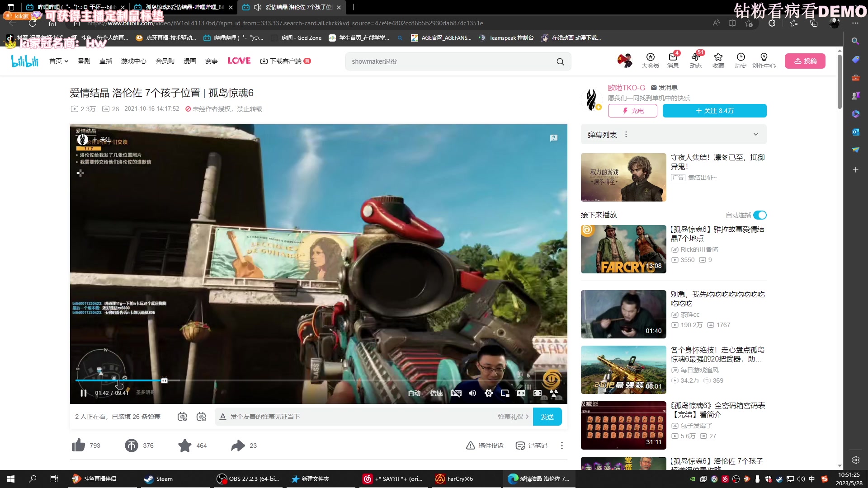This screenshot has width=868, height=488.
Task: Open the Edge sidebar settings gear
Action: pos(855,460)
